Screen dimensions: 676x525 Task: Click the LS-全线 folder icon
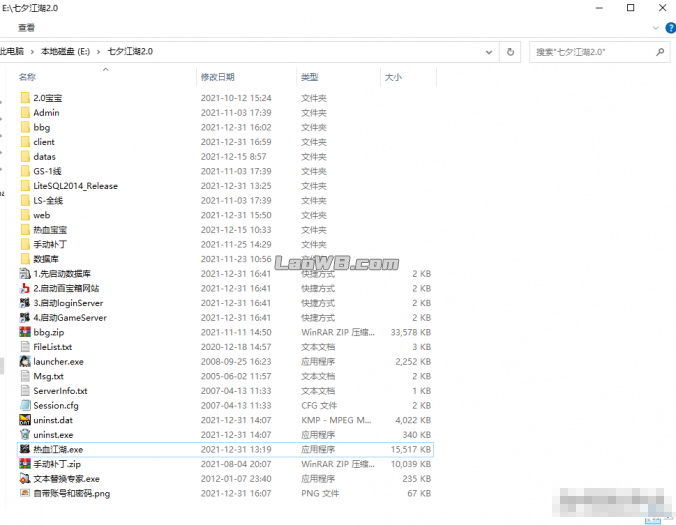click(25, 200)
